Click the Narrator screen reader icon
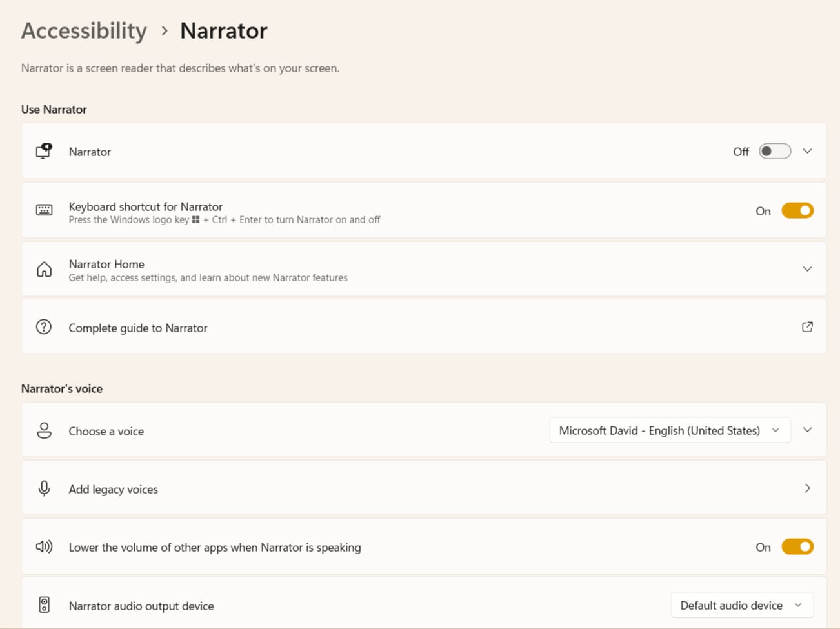The image size is (840, 629). [x=44, y=152]
